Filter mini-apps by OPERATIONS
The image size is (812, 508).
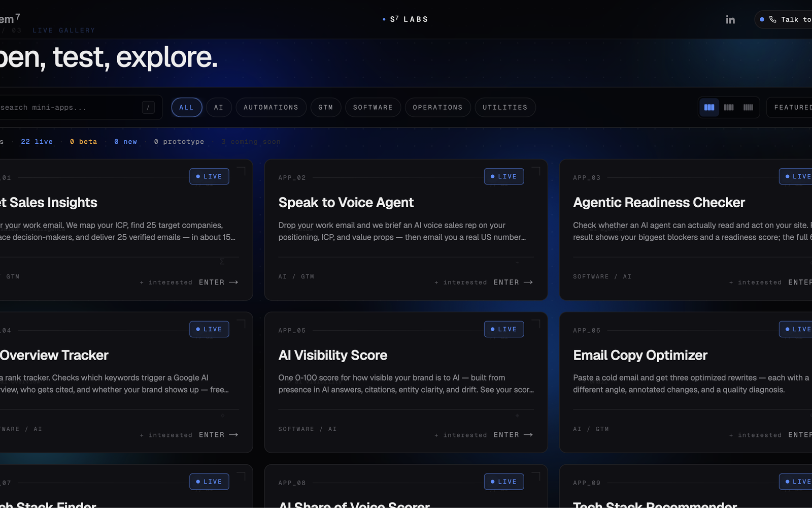438,107
